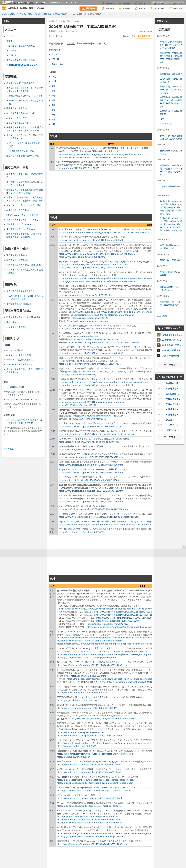This screenshot has width=186, height=868.
Task: Open 用語集 in the left menu
Action: [x=9, y=41]
